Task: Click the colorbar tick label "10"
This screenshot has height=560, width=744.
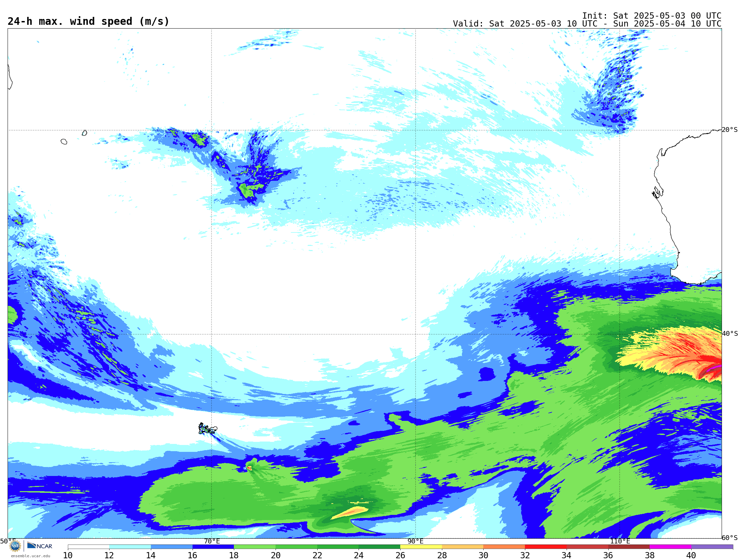Action: (x=68, y=555)
